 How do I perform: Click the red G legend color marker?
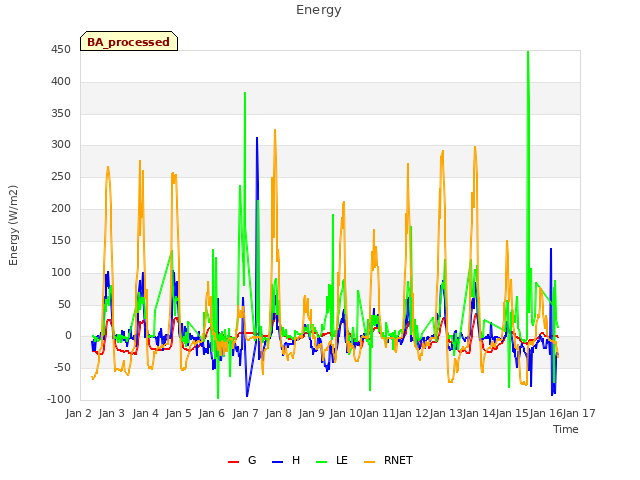point(233,462)
